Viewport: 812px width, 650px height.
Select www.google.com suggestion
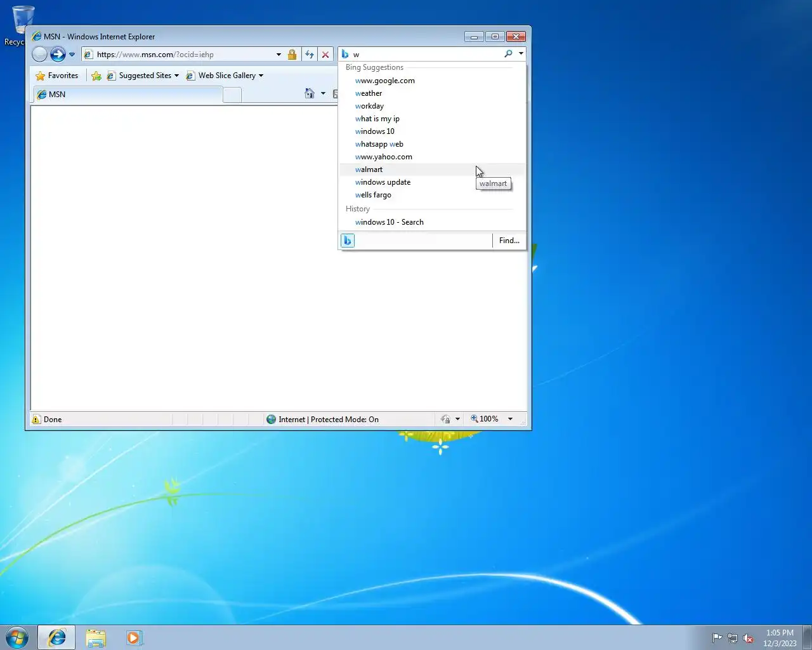coord(432,81)
